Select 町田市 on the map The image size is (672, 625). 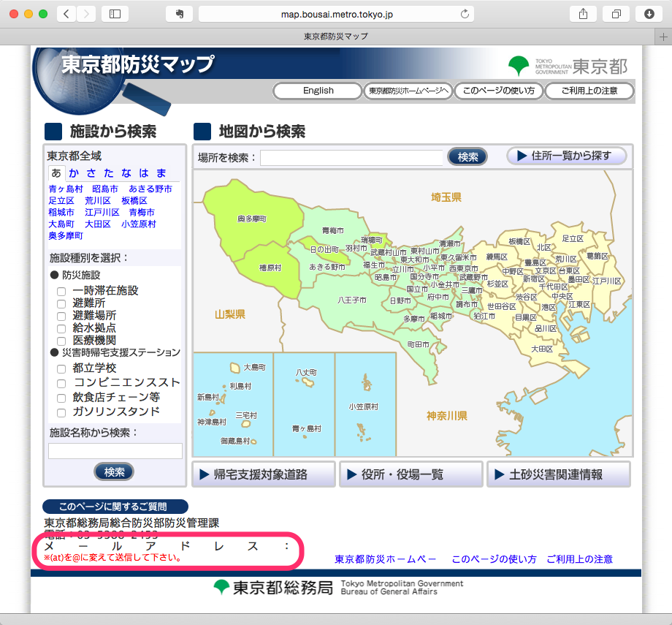(418, 344)
